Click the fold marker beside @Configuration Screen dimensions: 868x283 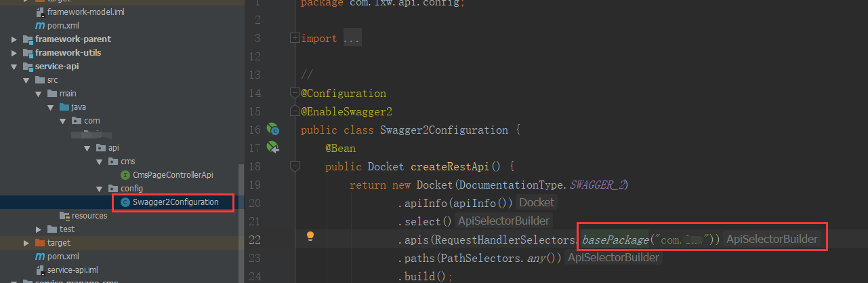294,93
